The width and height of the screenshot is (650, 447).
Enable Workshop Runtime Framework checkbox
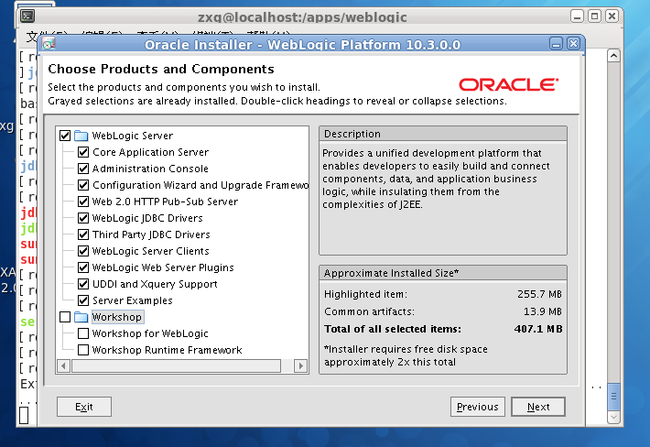click(x=83, y=350)
